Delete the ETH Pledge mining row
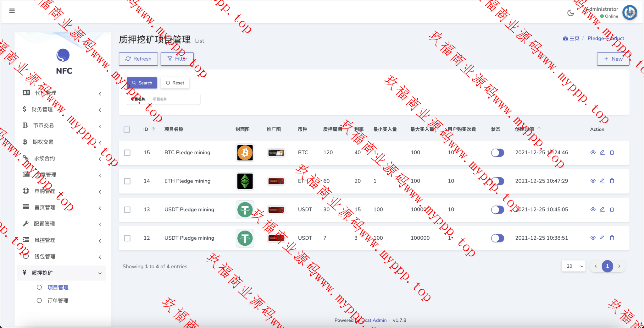Screen dimensions: 644x328 [612, 181]
